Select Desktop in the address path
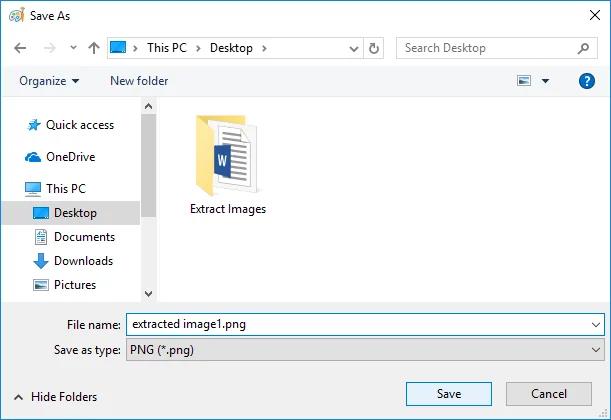 (x=231, y=48)
